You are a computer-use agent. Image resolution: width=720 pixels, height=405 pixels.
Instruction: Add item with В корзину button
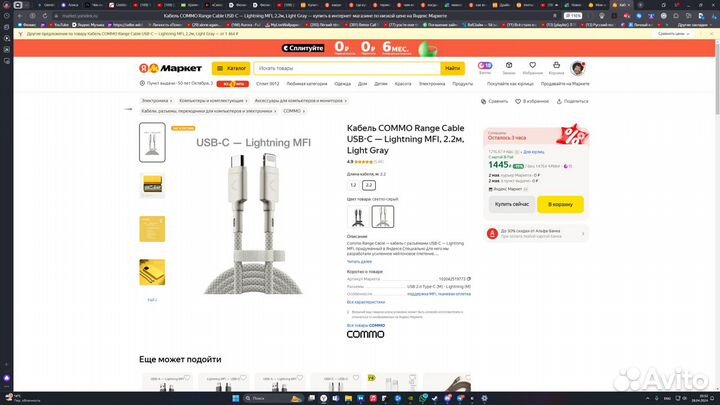click(x=560, y=204)
